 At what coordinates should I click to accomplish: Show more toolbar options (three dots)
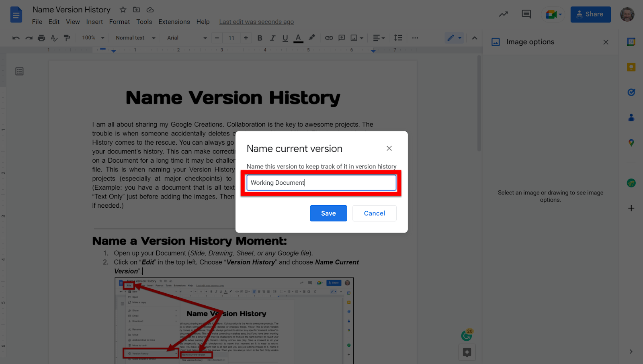pyautogui.click(x=415, y=38)
